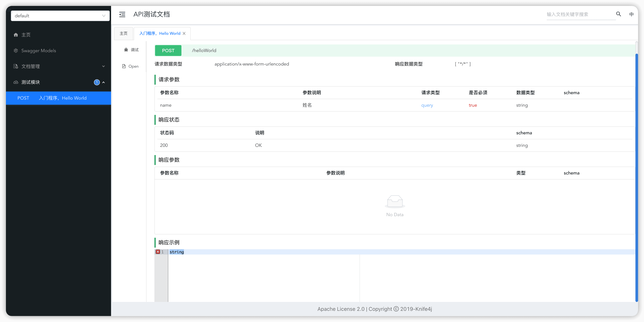Click the bug icon for 调试
Viewport: 644px width, 322px height.
(x=126, y=50)
